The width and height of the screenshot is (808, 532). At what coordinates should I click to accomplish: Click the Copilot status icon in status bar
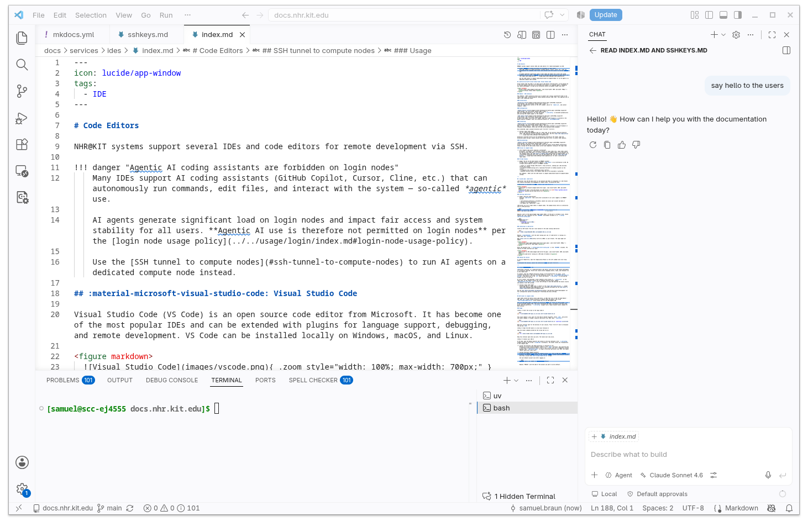point(772,508)
